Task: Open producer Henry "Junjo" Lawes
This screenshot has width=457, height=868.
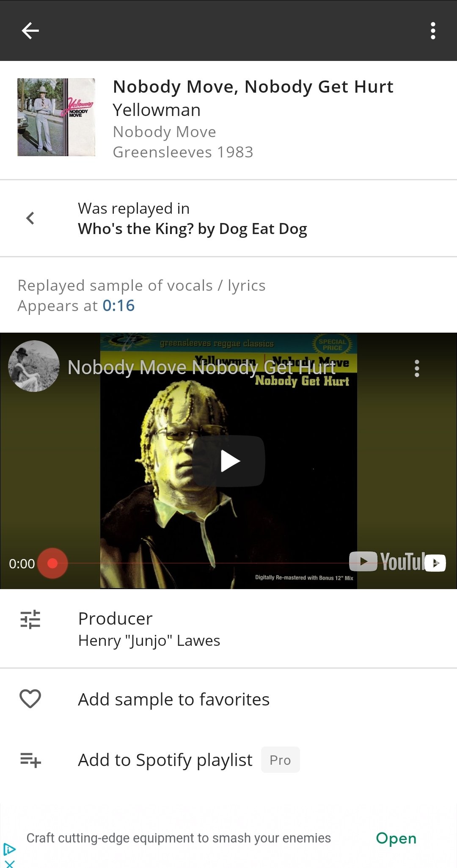Action: click(x=149, y=641)
